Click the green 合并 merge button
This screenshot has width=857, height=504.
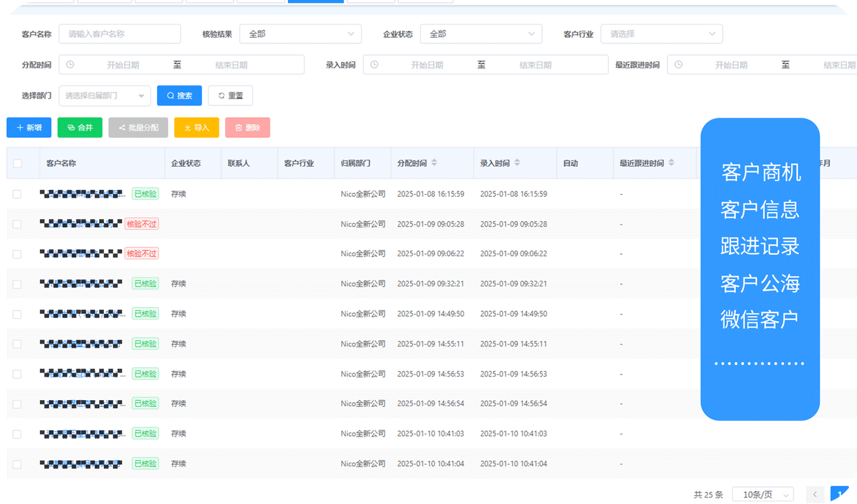pyautogui.click(x=80, y=127)
